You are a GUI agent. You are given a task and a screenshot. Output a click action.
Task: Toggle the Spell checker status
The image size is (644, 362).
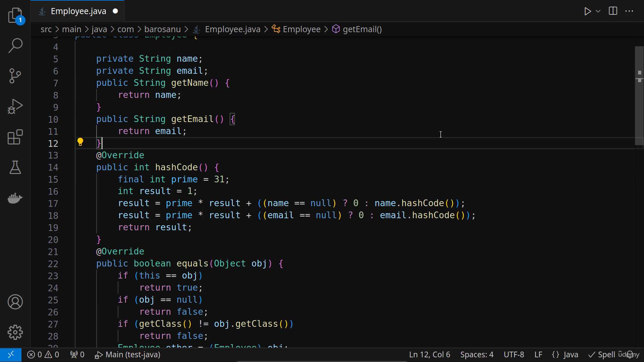pyautogui.click(x=602, y=355)
